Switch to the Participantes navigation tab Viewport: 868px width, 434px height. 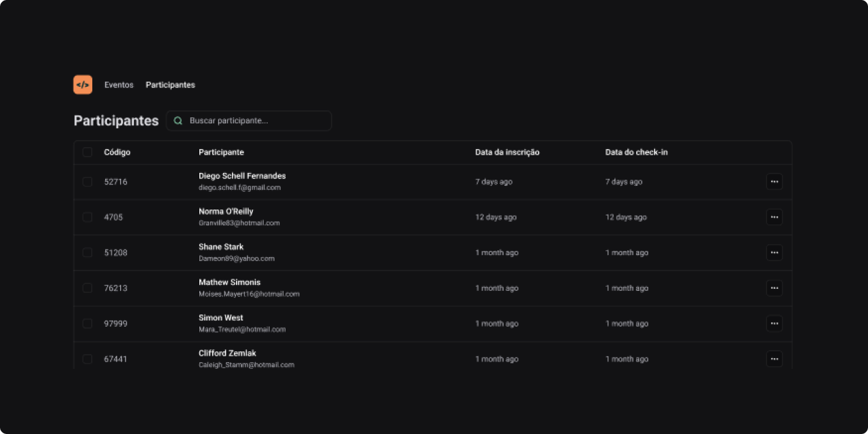coord(170,85)
